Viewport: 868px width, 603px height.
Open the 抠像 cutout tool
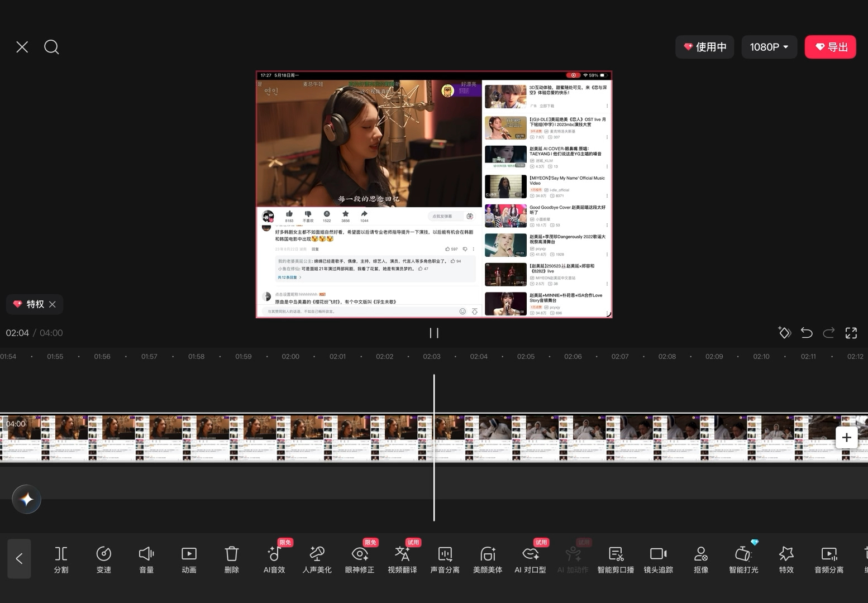pyautogui.click(x=701, y=559)
